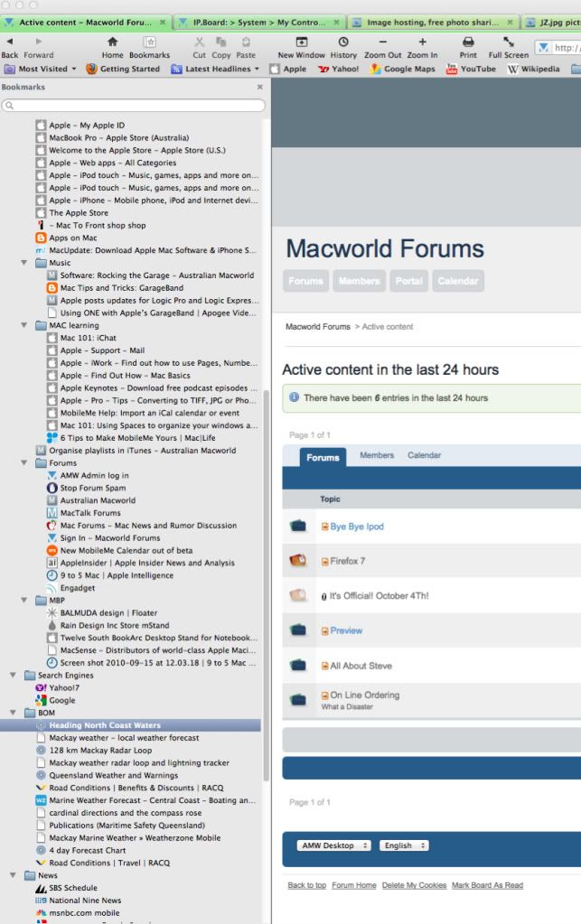Open Google Maps bookmark

pyautogui.click(x=402, y=69)
